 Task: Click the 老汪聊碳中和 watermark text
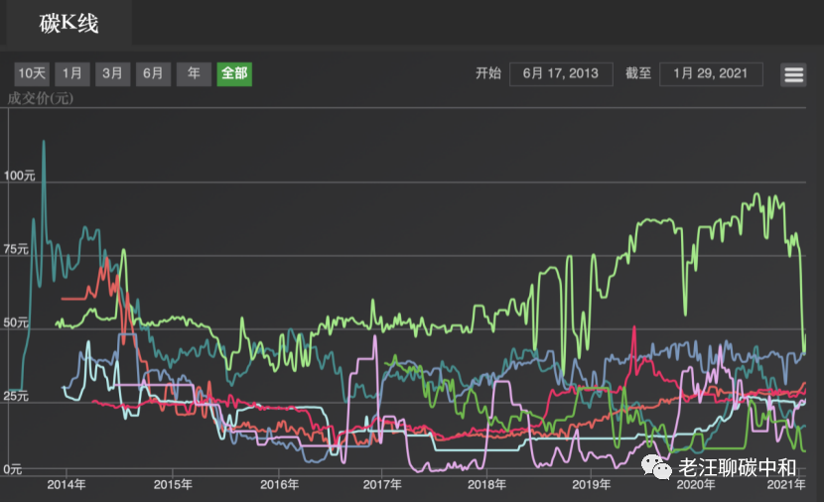point(737,466)
